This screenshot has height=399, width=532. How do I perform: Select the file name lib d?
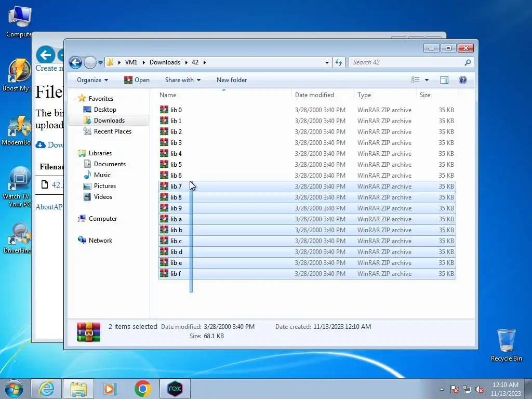click(176, 252)
